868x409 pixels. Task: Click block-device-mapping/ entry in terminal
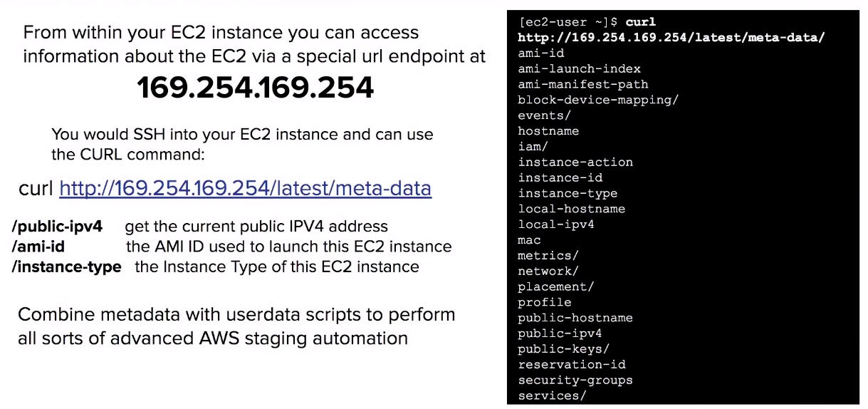(x=598, y=100)
